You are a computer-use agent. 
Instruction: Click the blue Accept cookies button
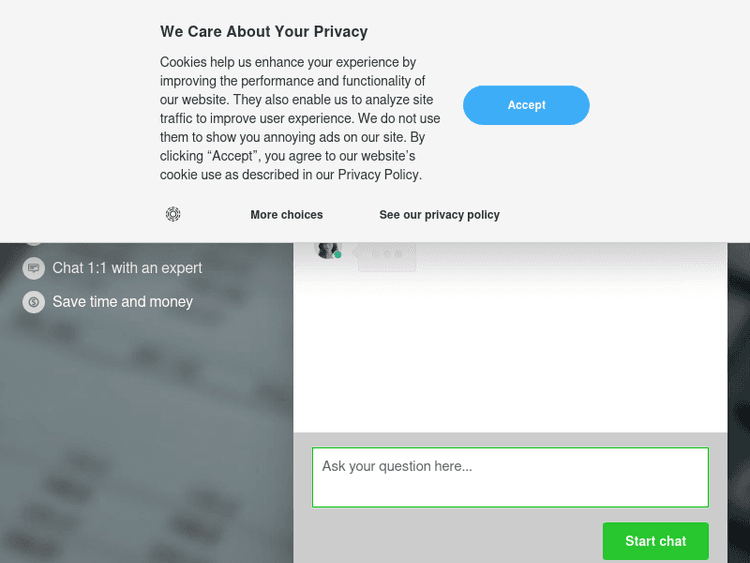coord(526,105)
